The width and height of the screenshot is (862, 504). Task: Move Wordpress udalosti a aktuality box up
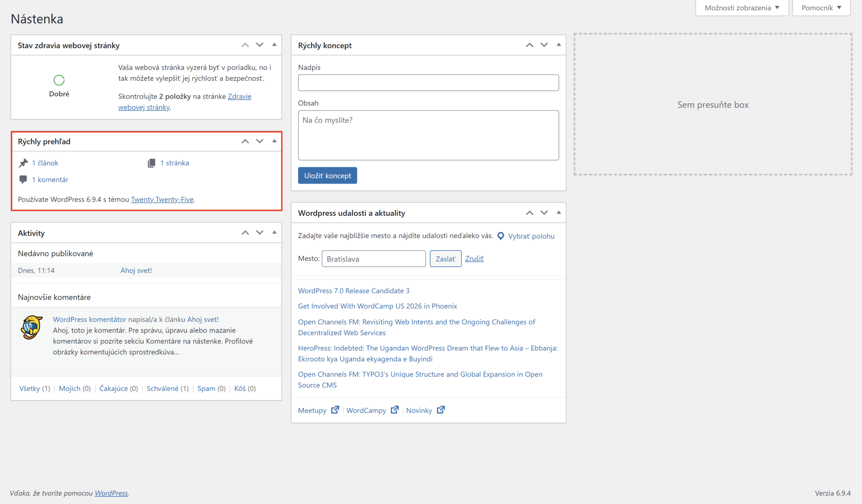[x=530, y=213]
